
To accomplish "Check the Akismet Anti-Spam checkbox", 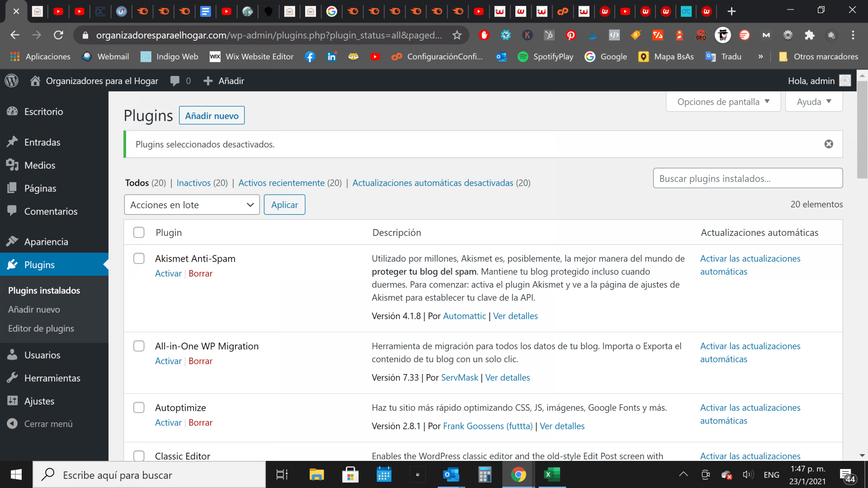I will click(139, 258).
